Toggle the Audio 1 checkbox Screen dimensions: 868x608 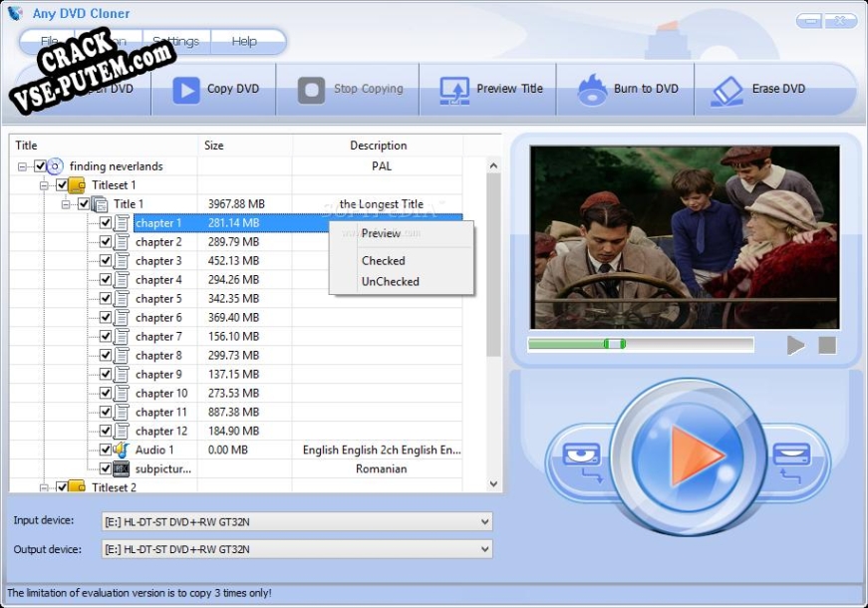coord(106,450)
